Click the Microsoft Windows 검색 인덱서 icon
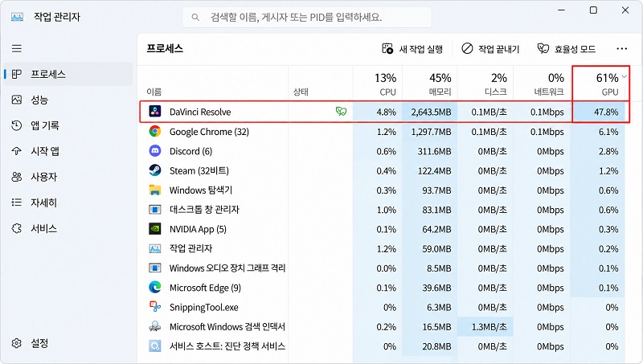643x364 pixels. 155,326
